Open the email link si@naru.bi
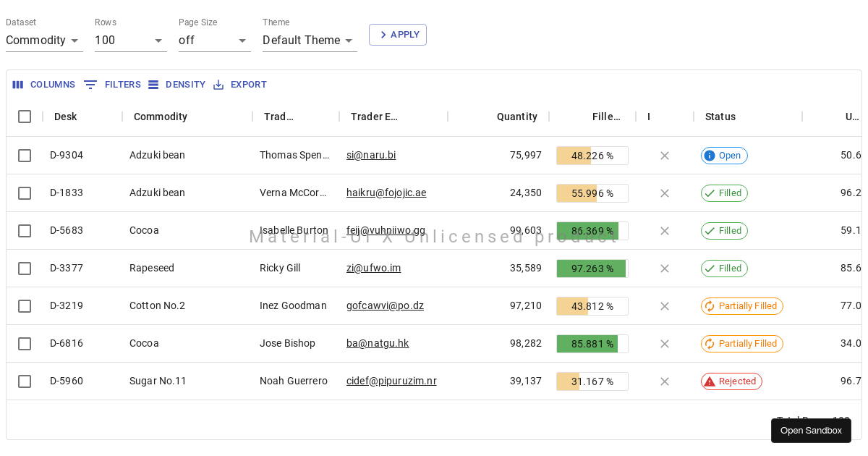868x456 pixels. [x=371, y=156]
